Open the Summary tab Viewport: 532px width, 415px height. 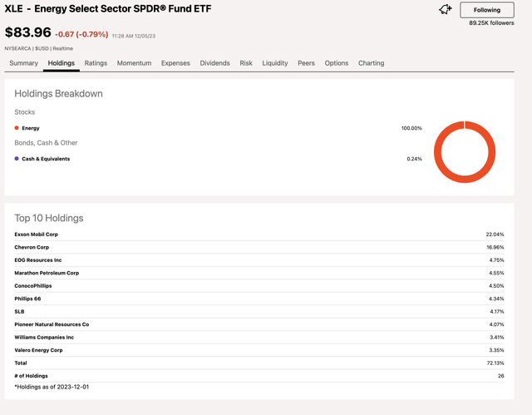(24, 63)
